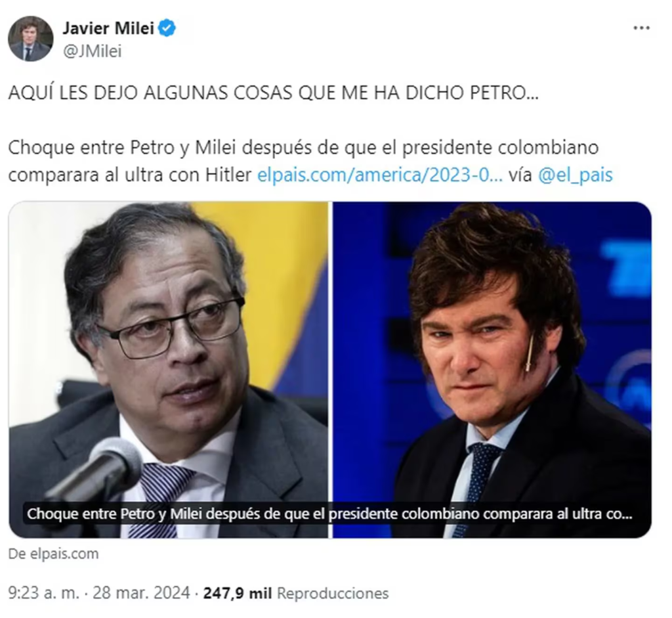Open the @JMilei handle

tap(92, 51)
